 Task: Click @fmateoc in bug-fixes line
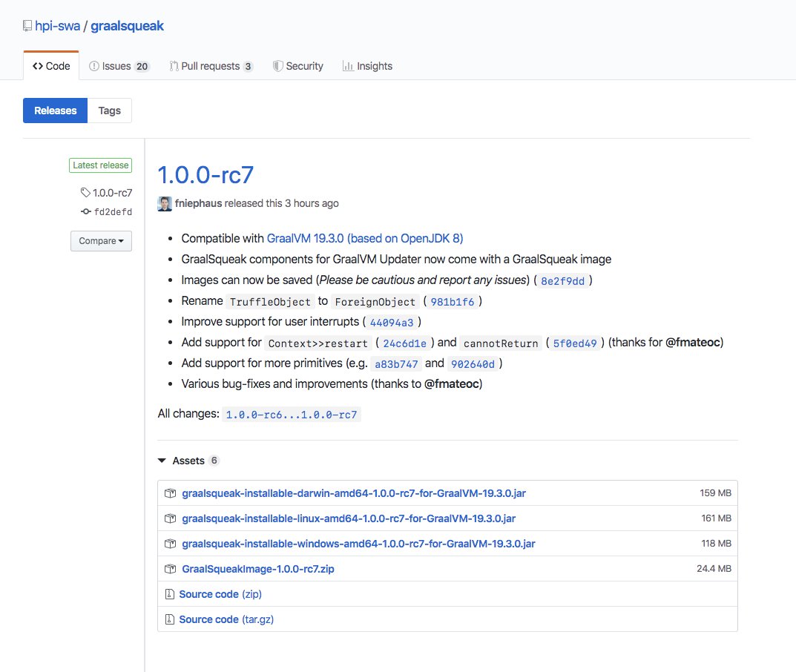pos(452,384)
